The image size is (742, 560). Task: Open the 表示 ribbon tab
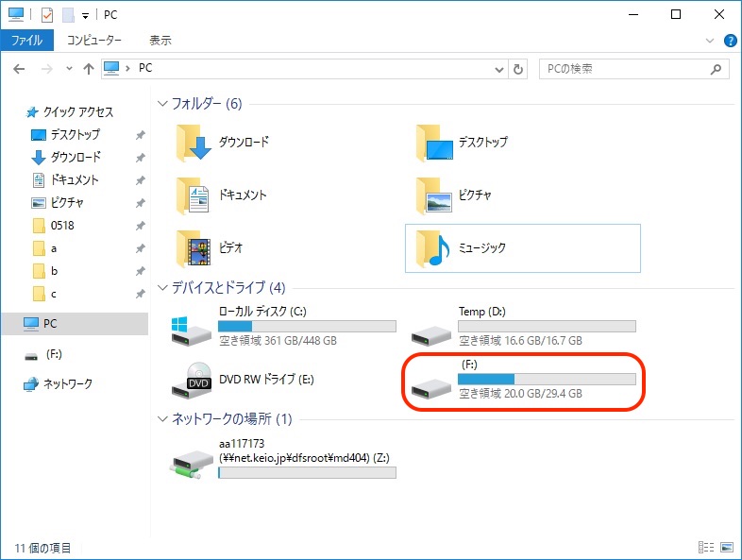(x=160, y=41)
